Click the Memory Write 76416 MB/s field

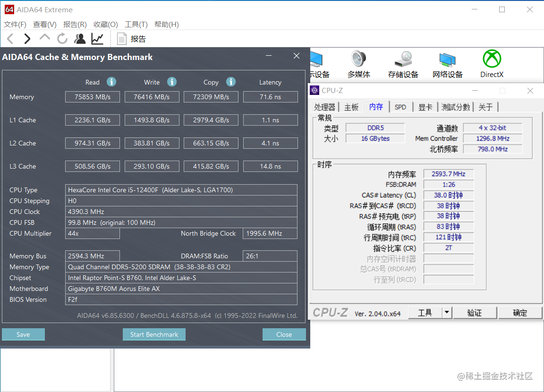point(152,97)
